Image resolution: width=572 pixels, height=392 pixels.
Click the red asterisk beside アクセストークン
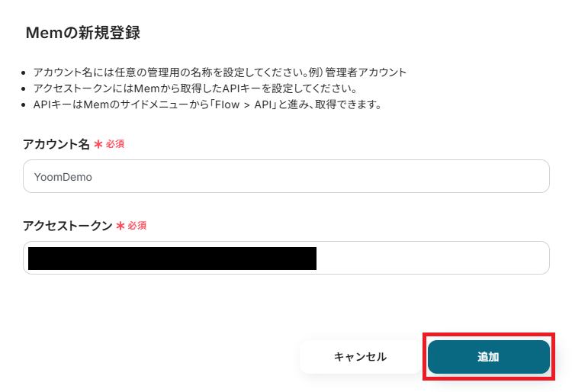click(120, 226)
